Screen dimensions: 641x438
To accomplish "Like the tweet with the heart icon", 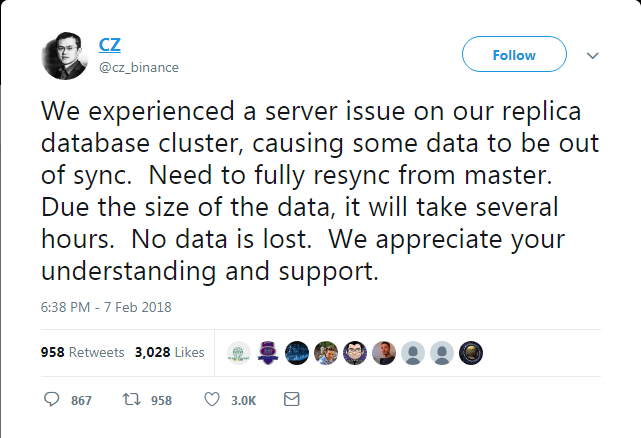I will pos(212,400).
